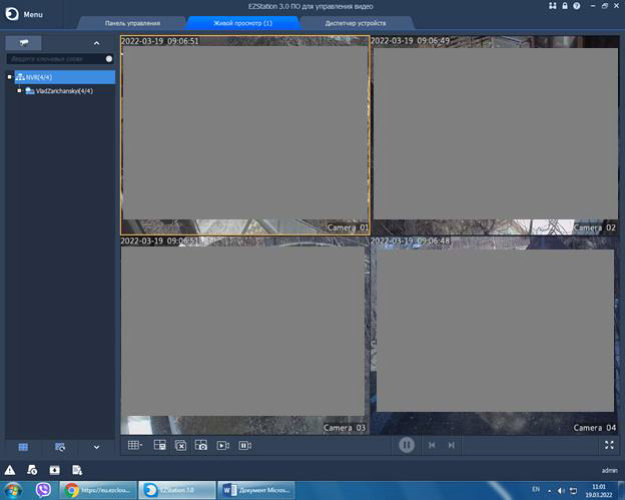Click the close all windows icon
Image resolution: width=625 pixels, height=500 pixels.
[x=180, y=445]
